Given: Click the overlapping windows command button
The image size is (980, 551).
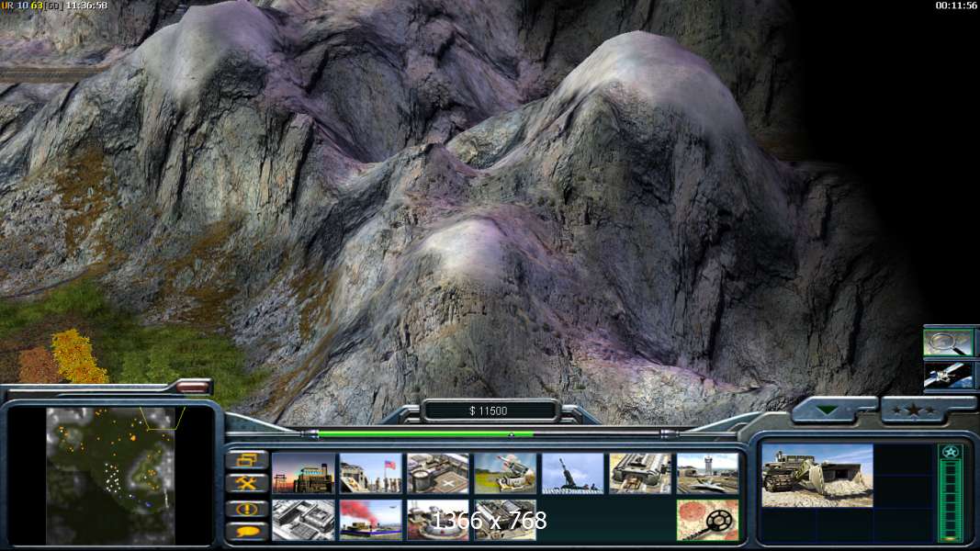Looking at the screenshot, I should (247, 460).
